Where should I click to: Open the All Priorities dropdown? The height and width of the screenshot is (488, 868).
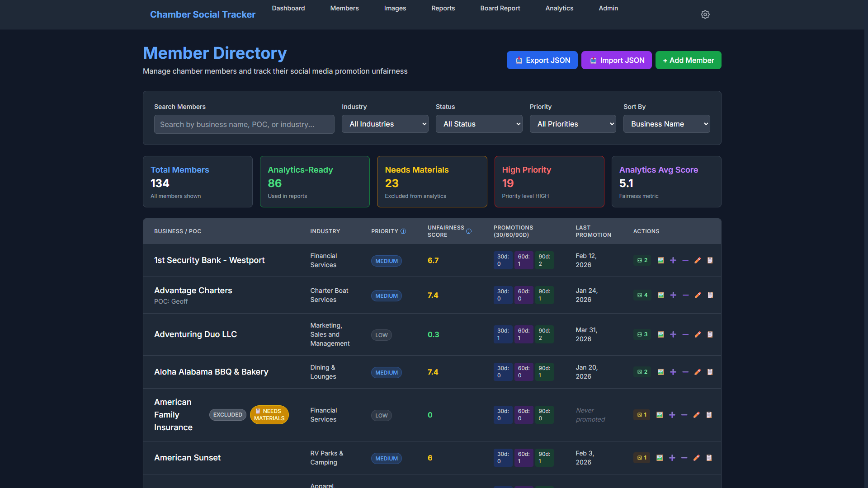pos(573,124)
